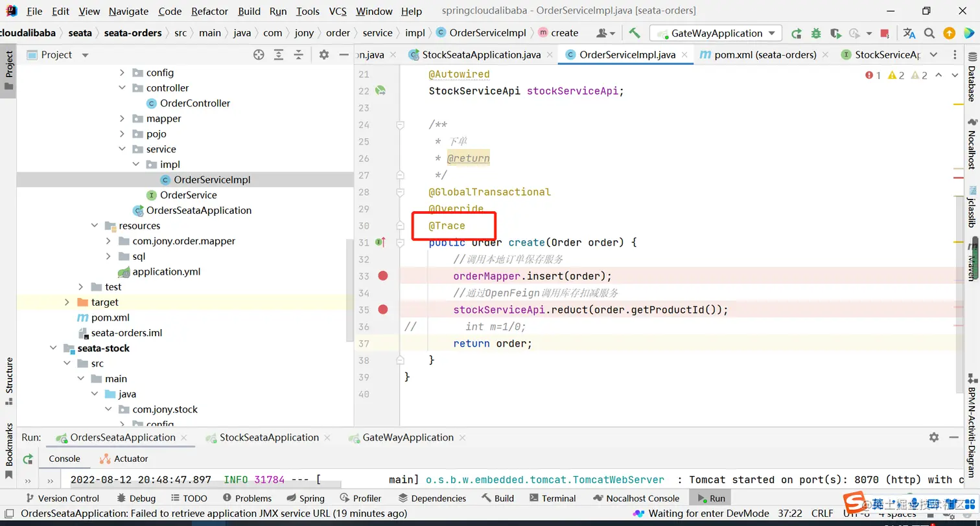Viewport: 980px width, 526px height.
Task: Open the Structure side panel
Action: 9,381
